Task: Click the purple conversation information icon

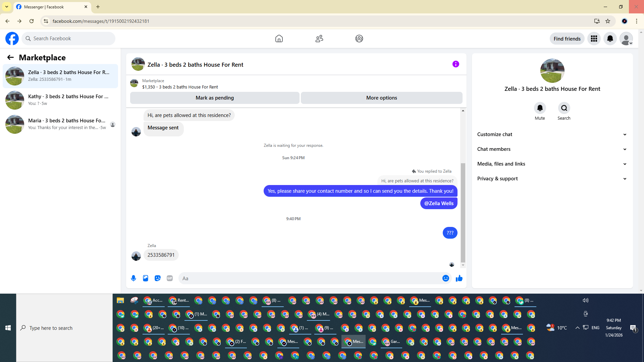Action: coord(455,64)
